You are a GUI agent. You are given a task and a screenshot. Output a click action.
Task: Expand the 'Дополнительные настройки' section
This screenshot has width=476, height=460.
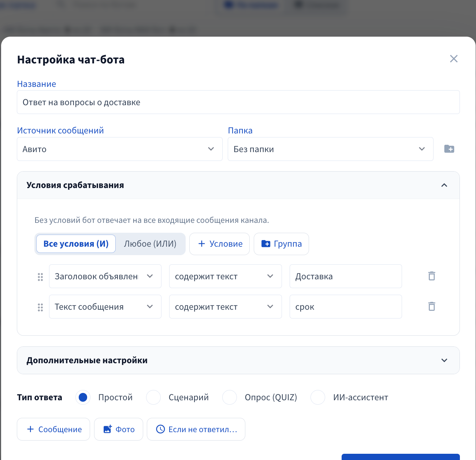pyautogui.click(x=444, y=360)
